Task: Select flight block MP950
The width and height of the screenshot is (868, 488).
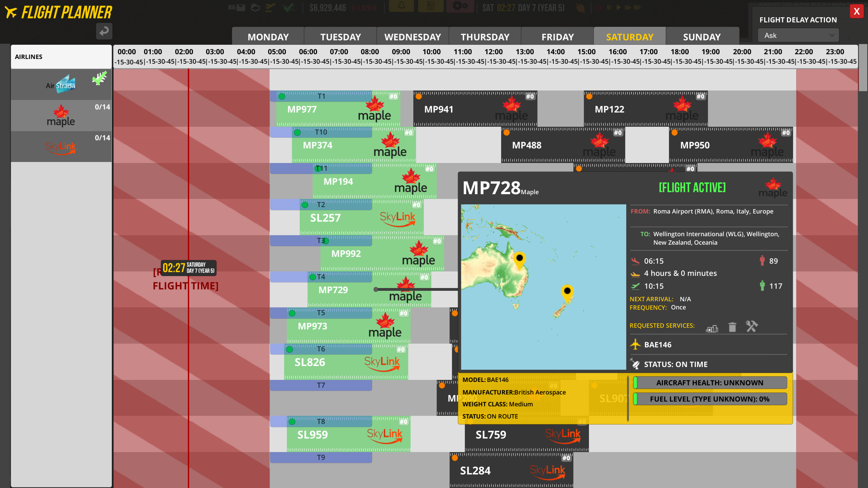Action: coord(731,145)
